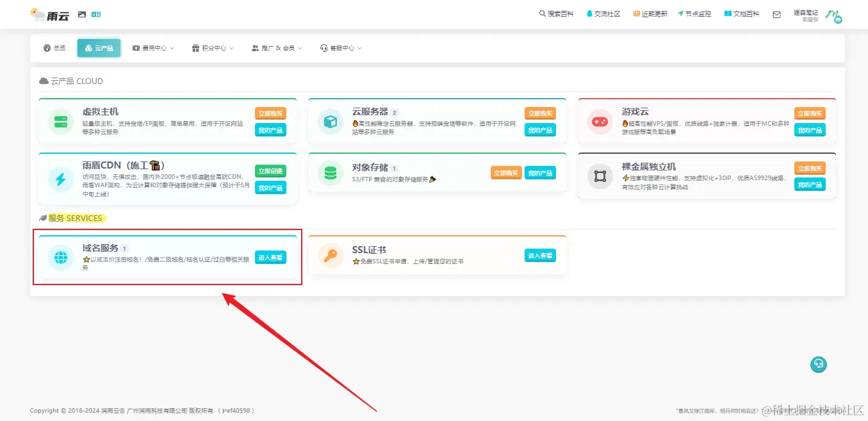Open 搜索百科 search

(556, 14)
